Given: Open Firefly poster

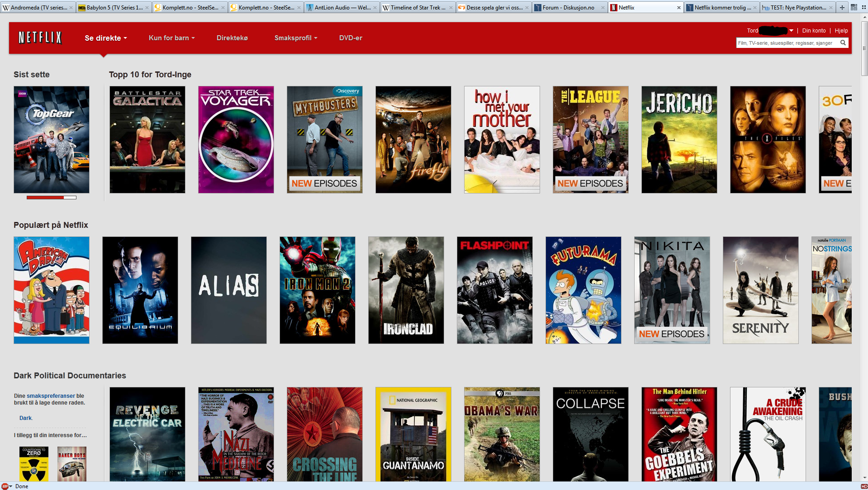Looking at the screenshot, I should pos(413,140).
